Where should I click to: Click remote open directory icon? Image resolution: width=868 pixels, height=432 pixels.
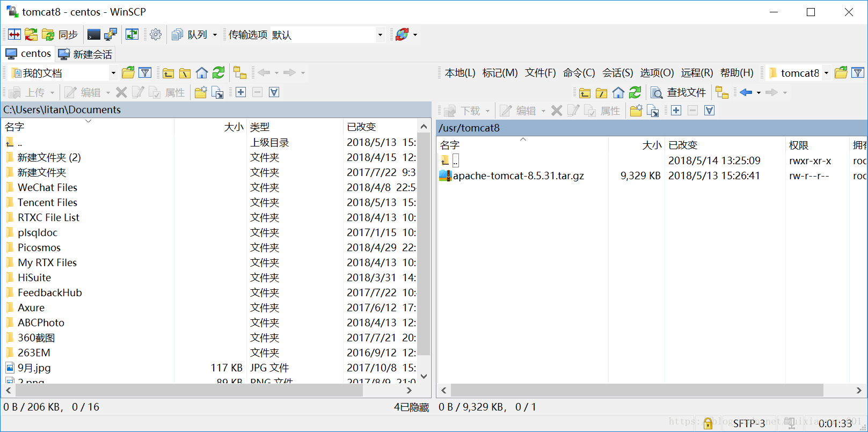click(841, 72)
